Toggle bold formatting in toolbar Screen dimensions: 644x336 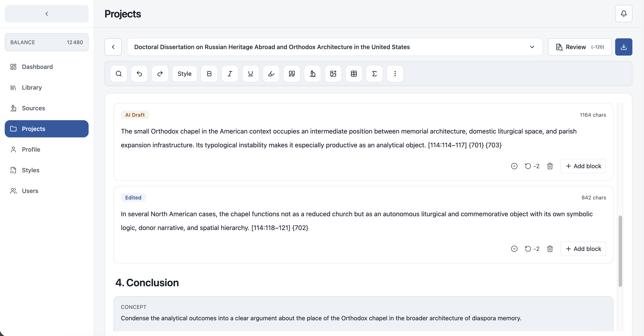tap(209, 74)
